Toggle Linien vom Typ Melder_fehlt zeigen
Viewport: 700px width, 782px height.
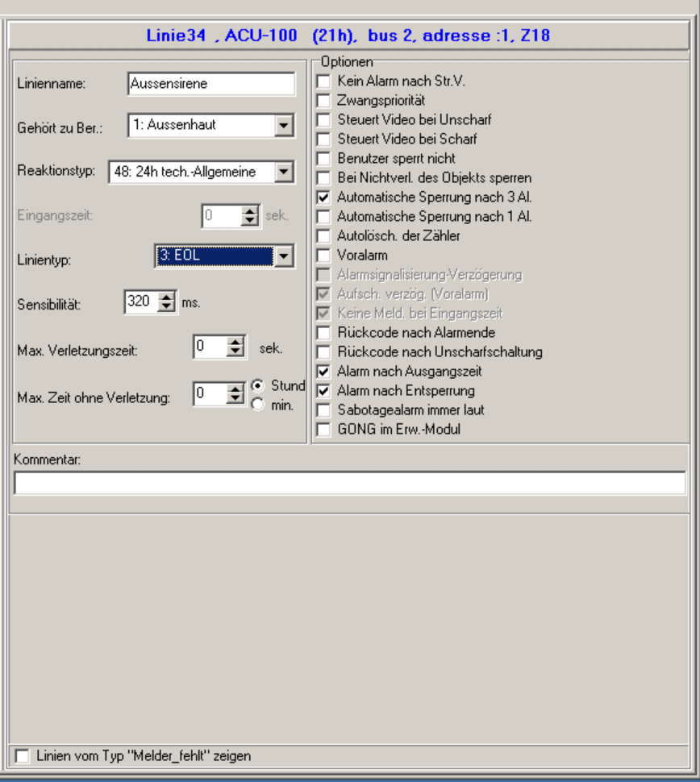[x=22, y=756]
